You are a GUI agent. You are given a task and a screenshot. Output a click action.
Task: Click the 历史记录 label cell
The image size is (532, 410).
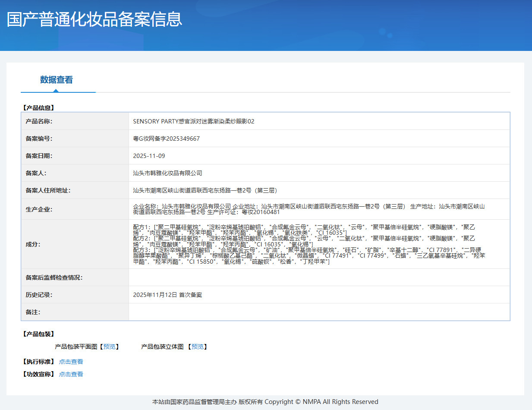tap(75, 295)
